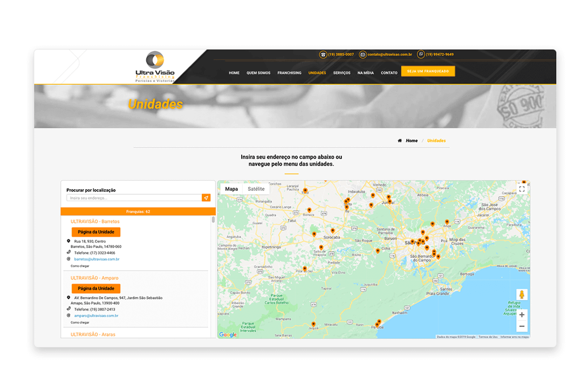
Task: Select the map pin icon for the Barretos address
Action: (x=69, y=240)
